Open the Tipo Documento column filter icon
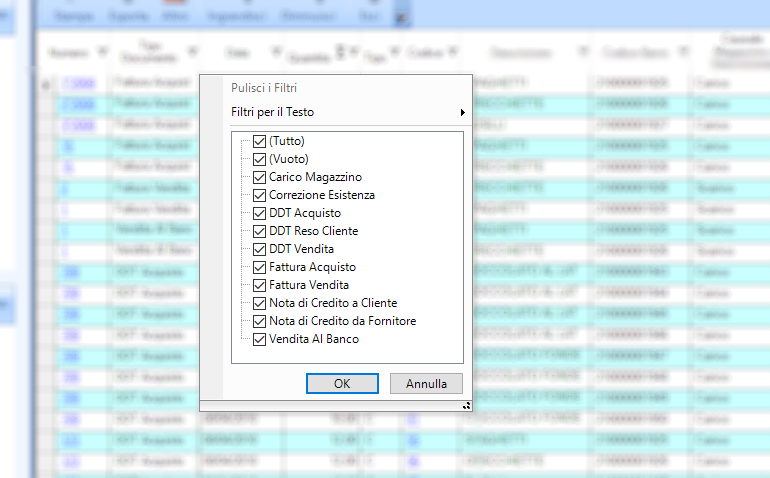The image size is (770, 478). [191, 52]
